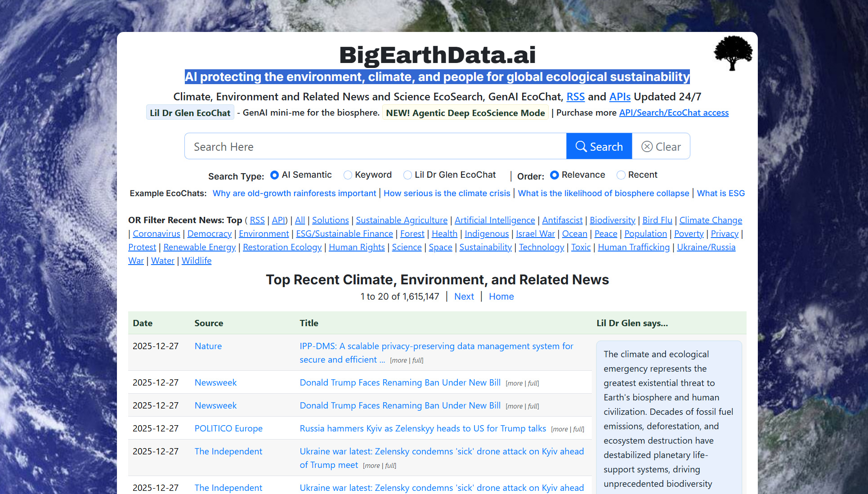This screenshot has width=868, height=494.
Task: Open the API/Search/EcoChat access purchase link
Action: [673, 113]
